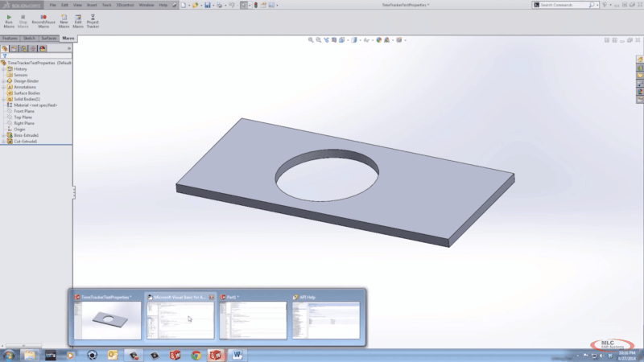Viewport: 644px width, 362px height.
Task: Open the Open file dropdown arrow
Action: [x=200, y=6]
